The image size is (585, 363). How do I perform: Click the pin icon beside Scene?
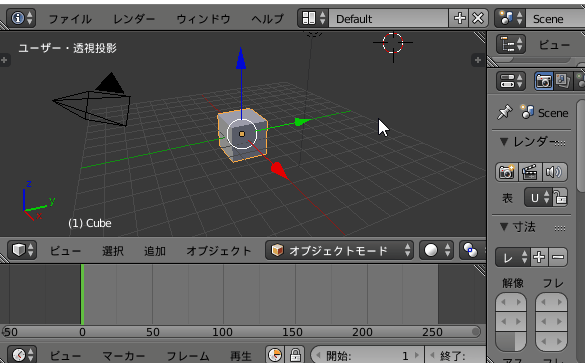(504, 112)
